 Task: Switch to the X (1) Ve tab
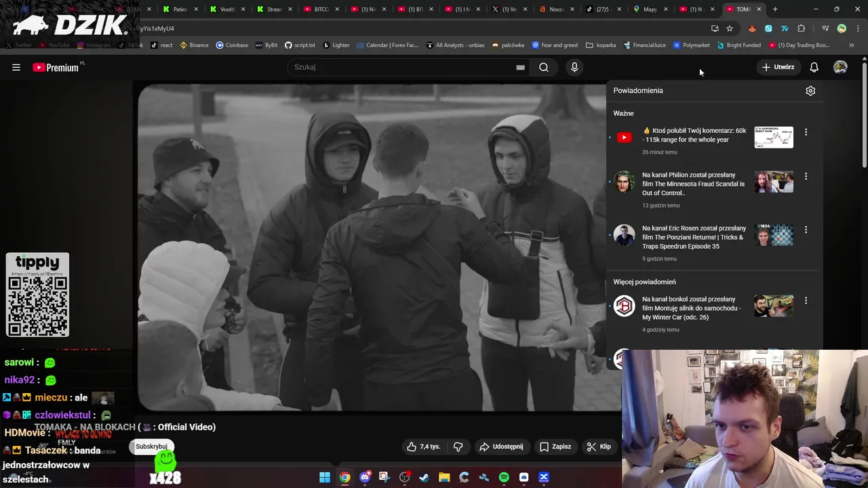click(x=509, y=9)
